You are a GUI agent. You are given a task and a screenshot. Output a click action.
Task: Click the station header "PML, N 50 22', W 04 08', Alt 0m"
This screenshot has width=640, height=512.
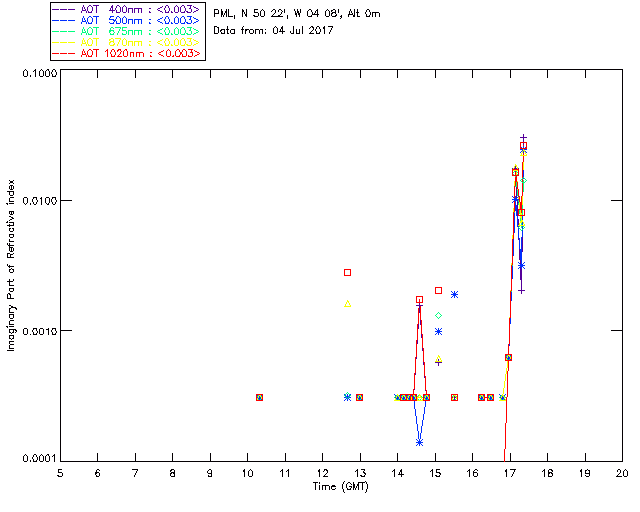(x=297, y=14)
